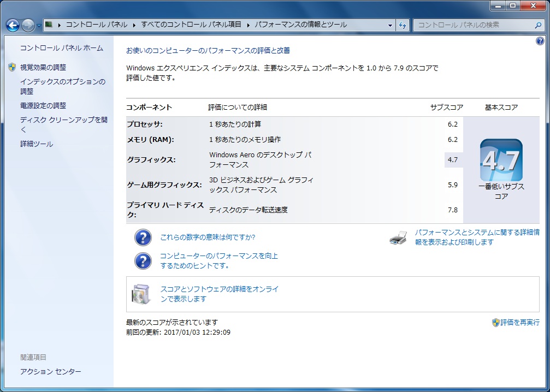Image resolution: width=550 pixels, height=392 pixels.
Task: Click question icon beside これらの数字の意味は何ですか?
Action: click(x=143, y=237)
